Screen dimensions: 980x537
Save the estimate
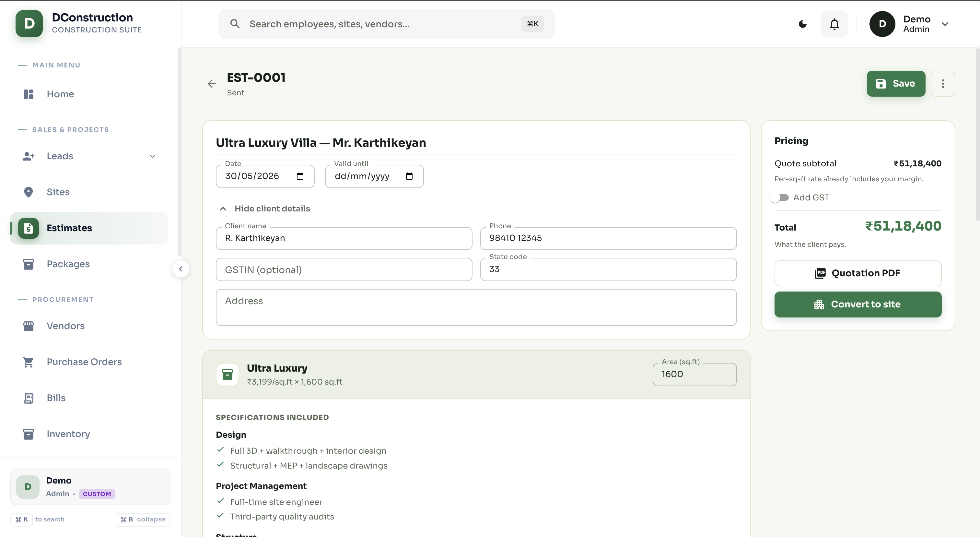pyautogui.click(x=895, y=84)
